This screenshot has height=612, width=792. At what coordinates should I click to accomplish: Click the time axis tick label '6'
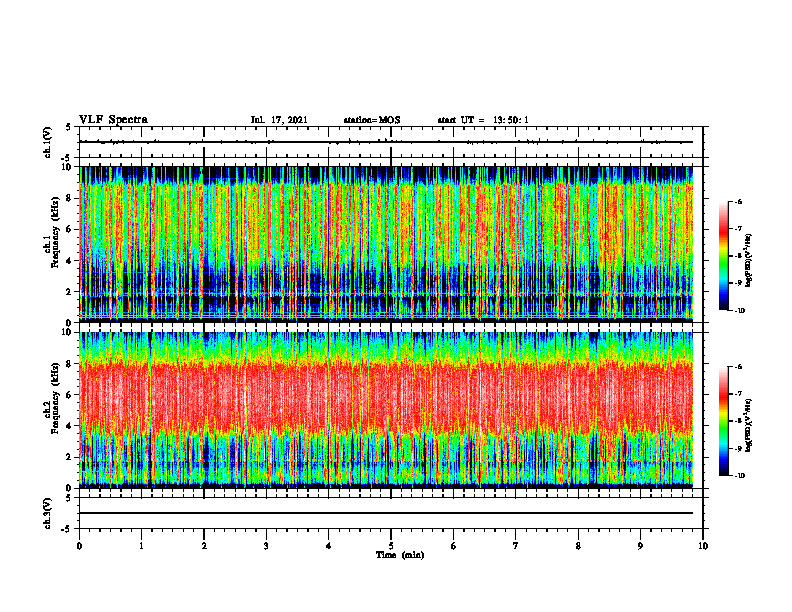[x=454, y=546]
